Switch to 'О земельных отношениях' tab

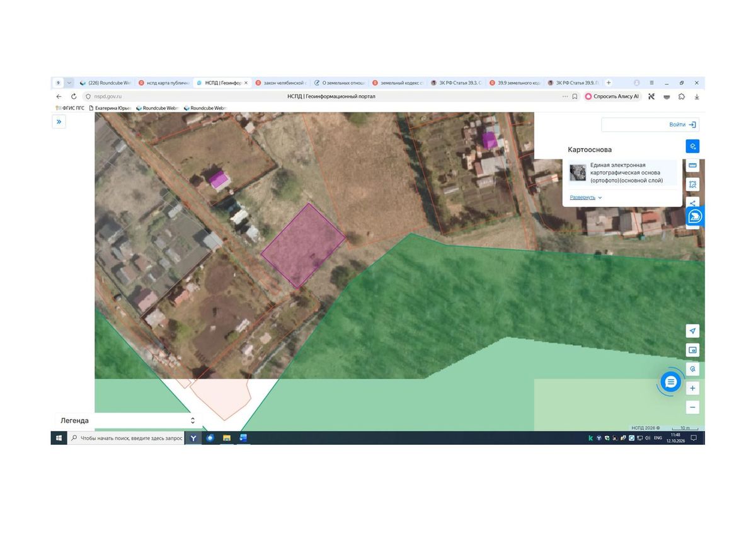click(340, 83)
